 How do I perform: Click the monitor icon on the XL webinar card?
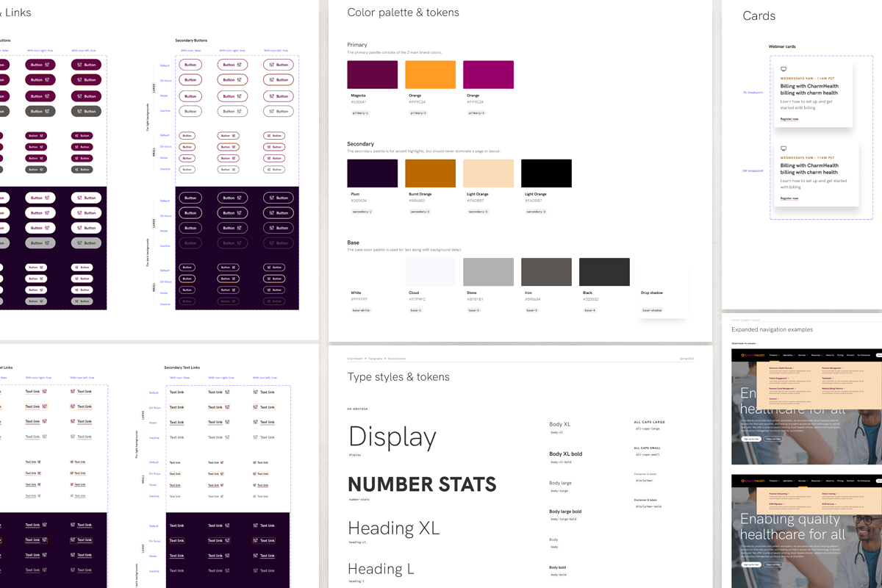[784, 69]
